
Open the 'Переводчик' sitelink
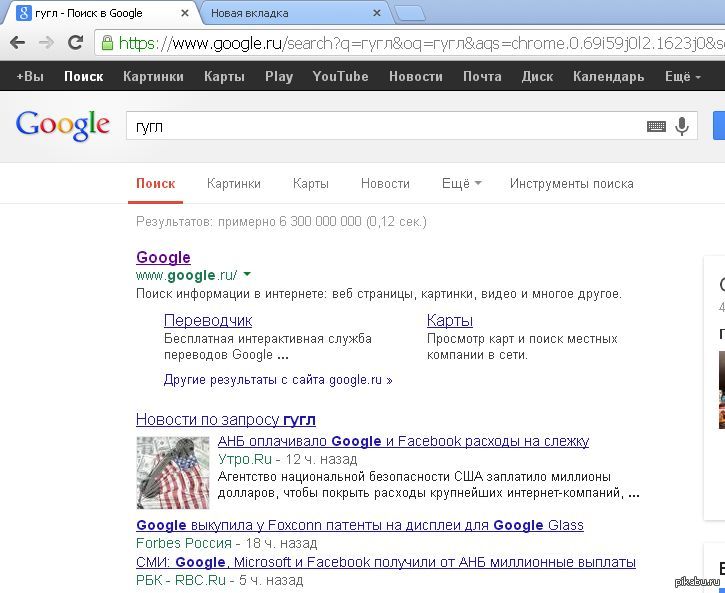pos(208,320)
